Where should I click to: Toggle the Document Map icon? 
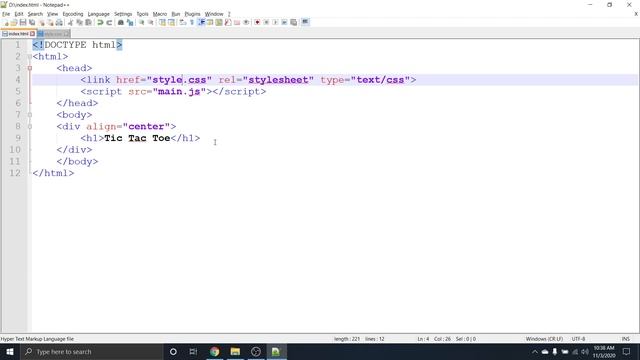click(219, 22)
